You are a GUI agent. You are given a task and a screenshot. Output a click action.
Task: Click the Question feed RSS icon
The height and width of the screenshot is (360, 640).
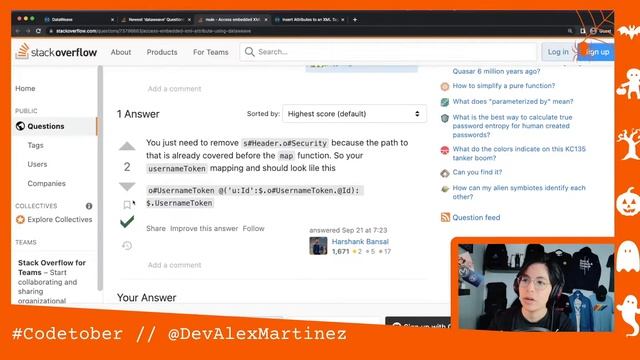445,217
